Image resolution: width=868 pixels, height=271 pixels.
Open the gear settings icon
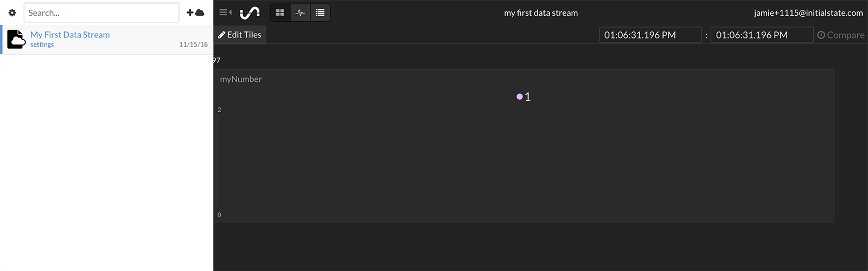tap(12, 12)
